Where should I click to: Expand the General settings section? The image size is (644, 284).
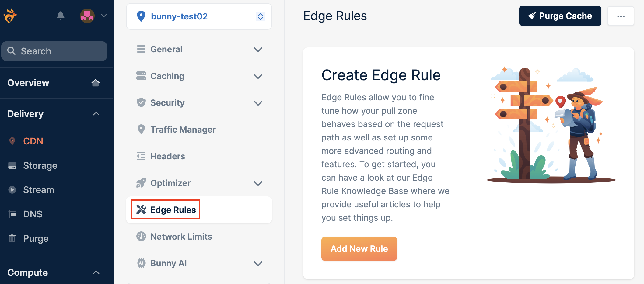tap(199, 49)
